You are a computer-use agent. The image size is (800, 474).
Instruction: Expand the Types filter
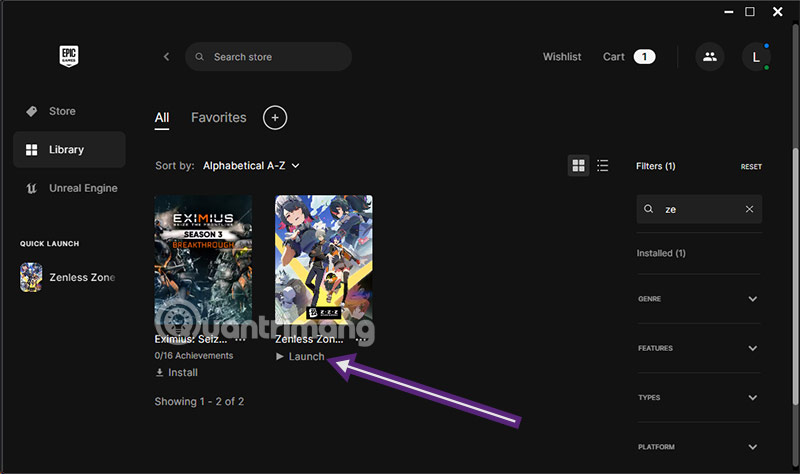tap(698, 397)
